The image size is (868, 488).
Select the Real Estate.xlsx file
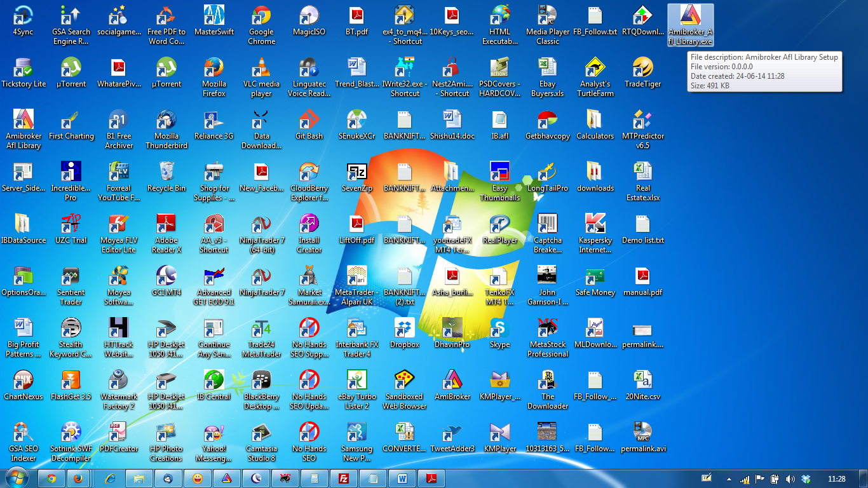pos(643,182)
